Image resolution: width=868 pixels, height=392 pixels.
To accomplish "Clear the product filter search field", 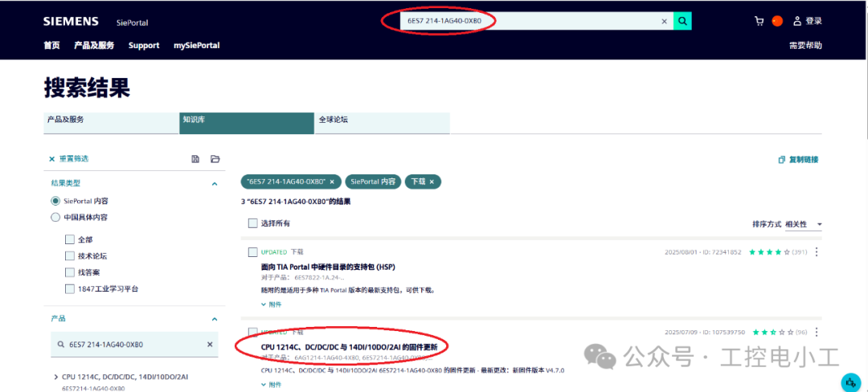I will (x=210, y=344).
